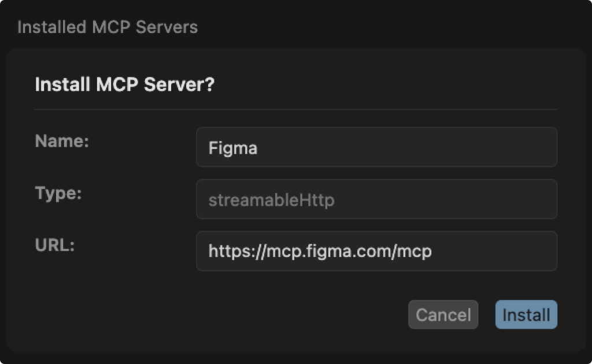The image size is (592, 364).
Task: Click the Install button
Action: 526,315
